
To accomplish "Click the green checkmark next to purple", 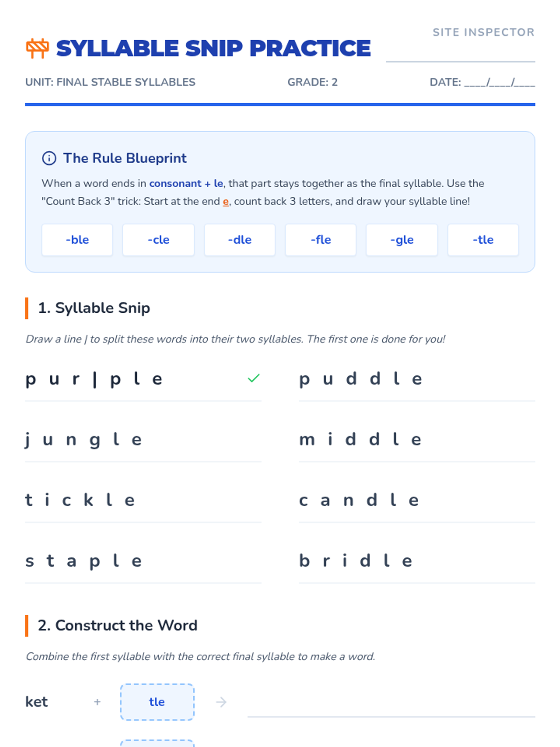I will [x=253, y=378].
